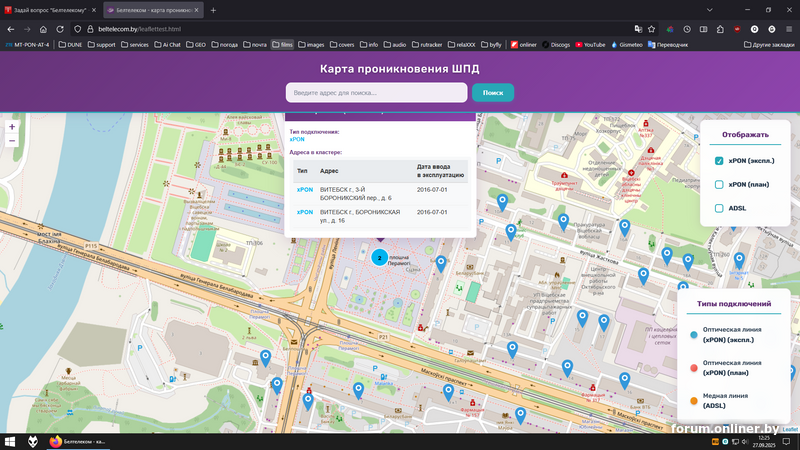
Task: Open the films bookmarks folder
Action: click(282, 45)
